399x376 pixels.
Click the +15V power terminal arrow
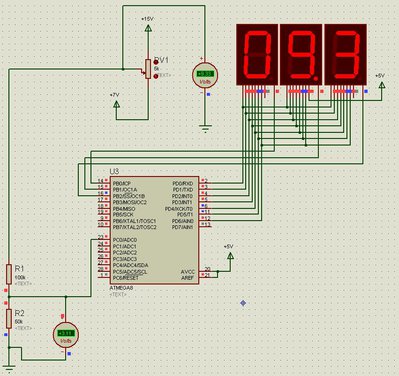[148, 28]
